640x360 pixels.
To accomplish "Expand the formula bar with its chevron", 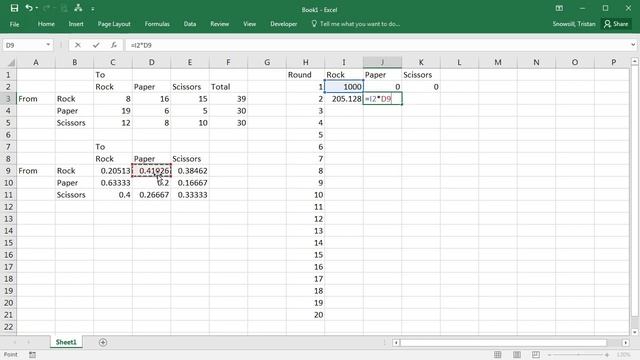I will 633,45.
